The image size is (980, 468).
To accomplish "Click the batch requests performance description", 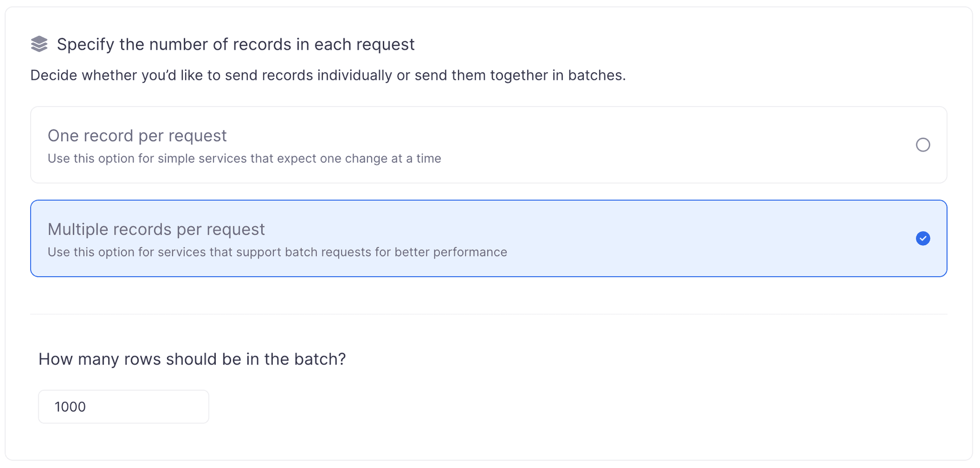I will [x=277, y=252].
